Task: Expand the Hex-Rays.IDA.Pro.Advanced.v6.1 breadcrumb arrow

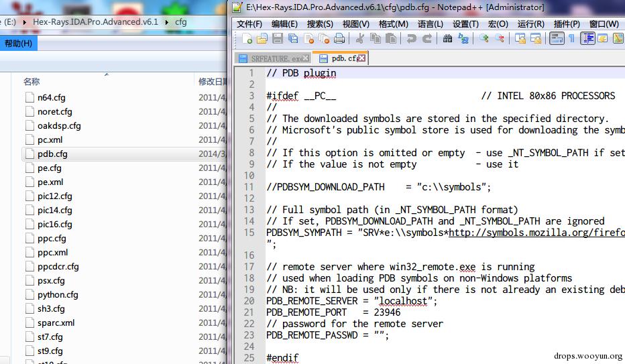Action: coord(166,22)
